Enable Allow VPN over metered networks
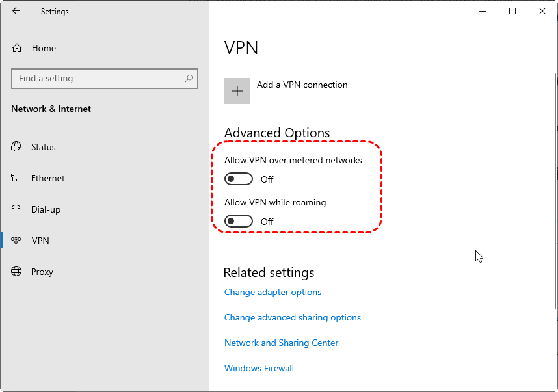This screenshot has height=392, width=558. pyautogui.click(x=238, y=179)
